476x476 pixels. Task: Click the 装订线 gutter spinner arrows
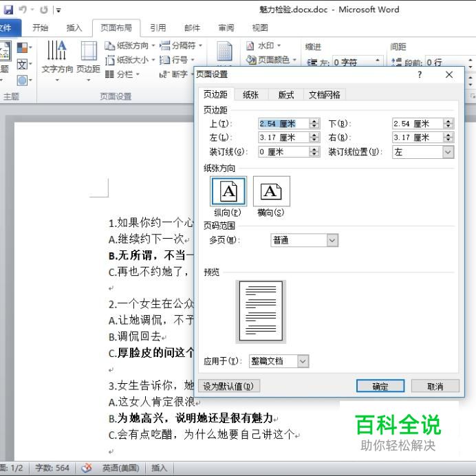click(x=314, y=151)
